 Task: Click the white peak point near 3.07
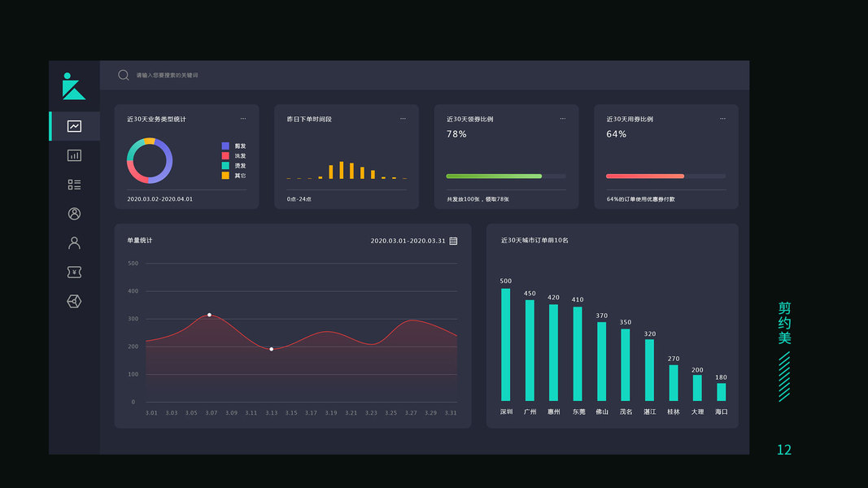tap(209, 315)
